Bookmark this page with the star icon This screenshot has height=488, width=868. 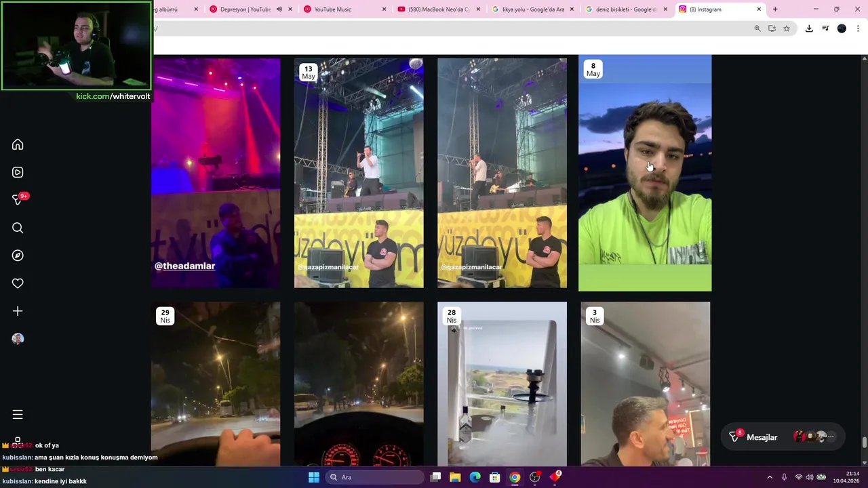tap(787, 28)
